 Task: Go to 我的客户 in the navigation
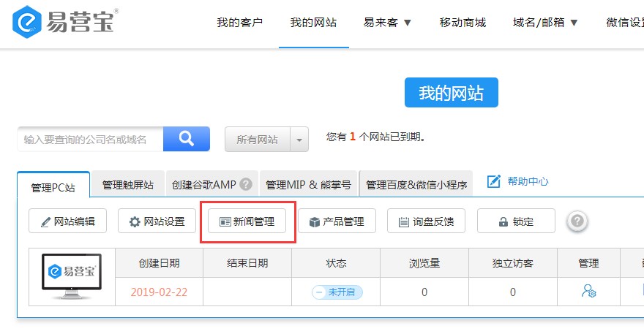pos(240,23)
